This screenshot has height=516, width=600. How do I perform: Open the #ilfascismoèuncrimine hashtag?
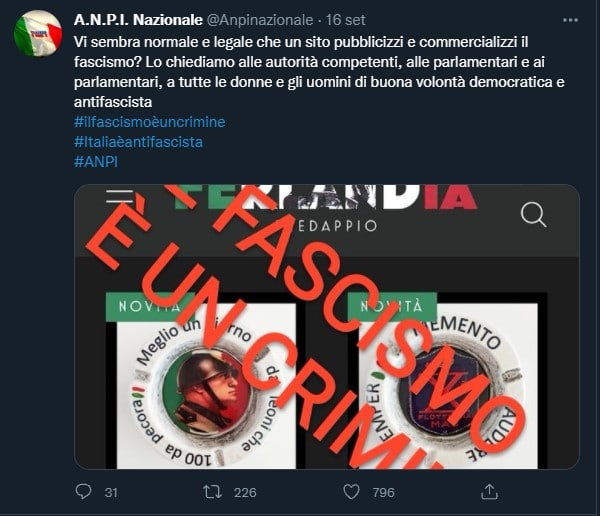150,122
